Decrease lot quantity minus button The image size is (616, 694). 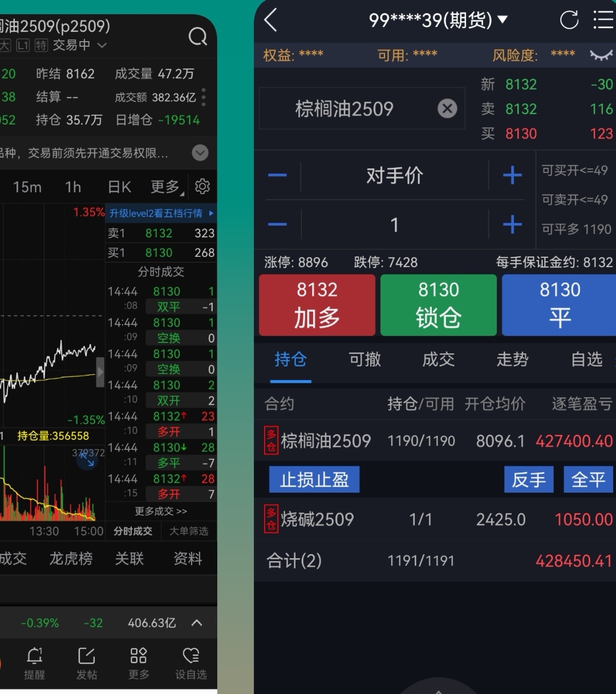click(277, 224)
